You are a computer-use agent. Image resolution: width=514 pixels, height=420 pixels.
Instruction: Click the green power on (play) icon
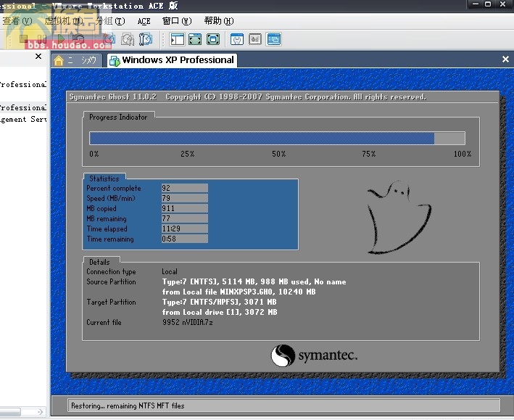pos(60,39)
